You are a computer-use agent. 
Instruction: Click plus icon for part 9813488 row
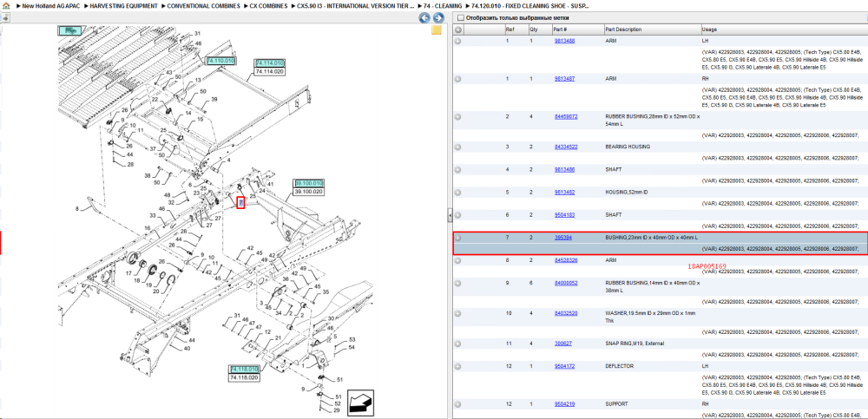click(458, 41)
